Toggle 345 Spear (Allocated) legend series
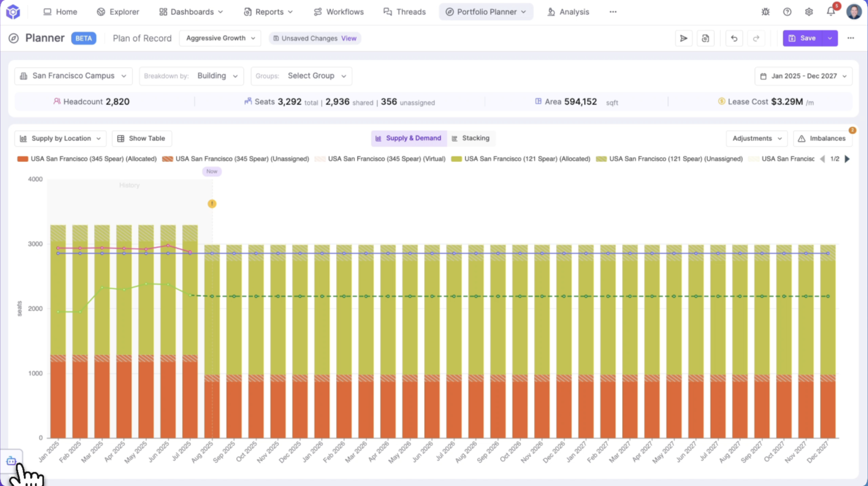 click(x=87, y=159)
